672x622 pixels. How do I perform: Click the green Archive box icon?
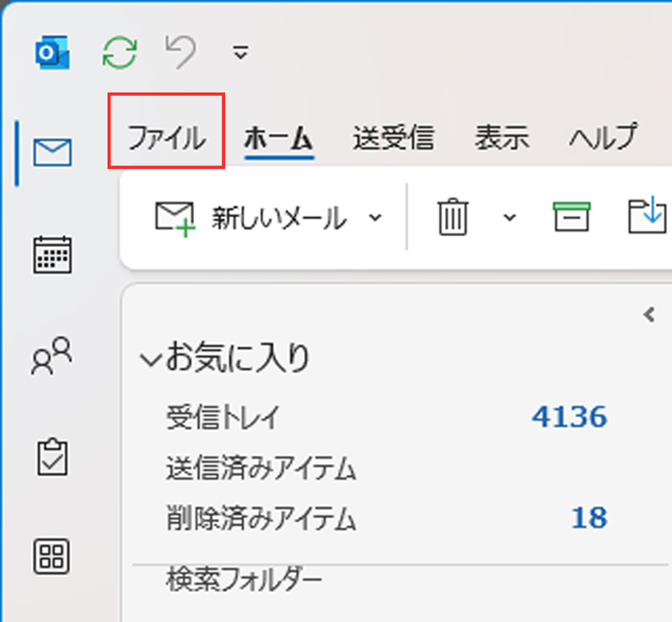571,217
